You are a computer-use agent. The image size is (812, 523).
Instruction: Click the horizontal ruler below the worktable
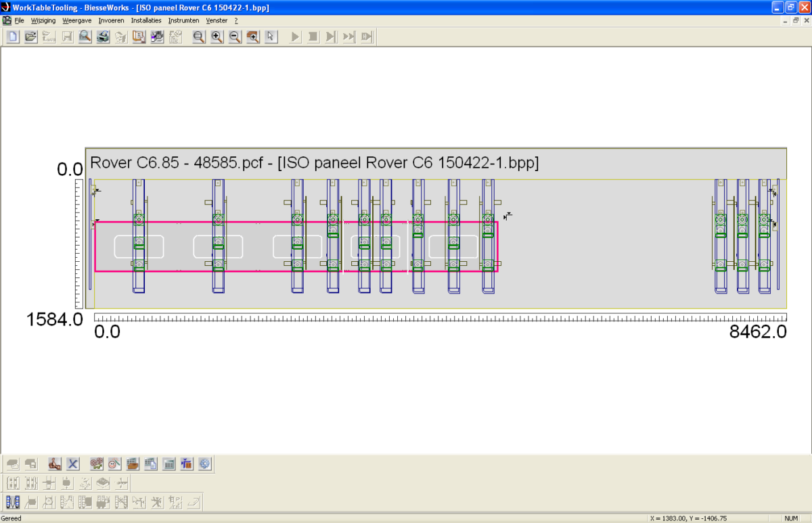(x=441, y=317)
